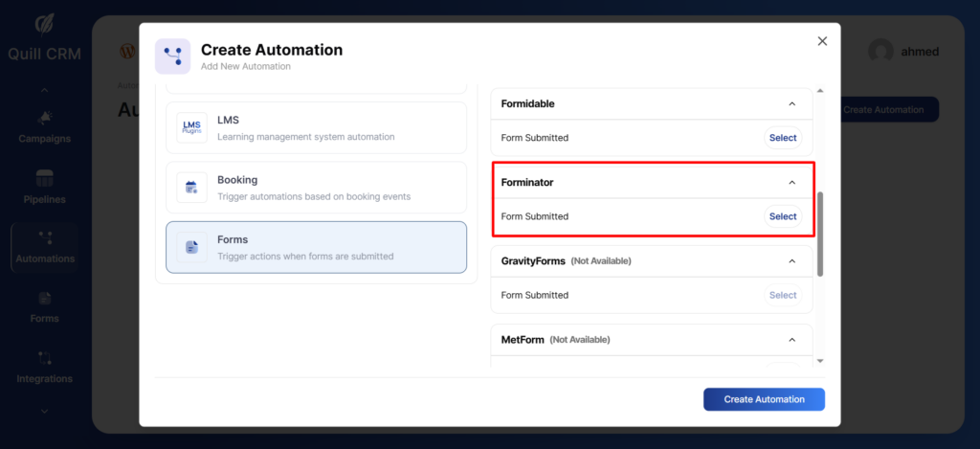Open Campaigns from the sidebar icon
The width and height of the screenshot is (980, 449).
(x=45, y=118)
